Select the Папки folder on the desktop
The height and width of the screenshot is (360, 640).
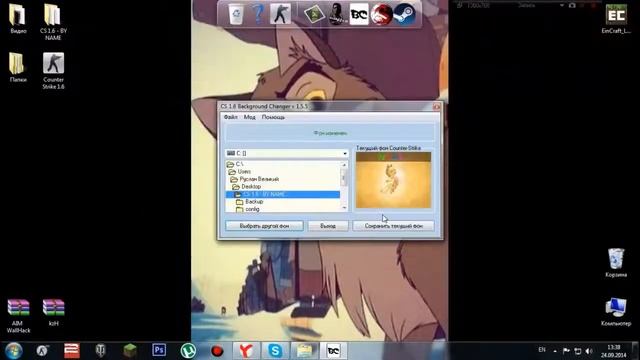point(18,67)
